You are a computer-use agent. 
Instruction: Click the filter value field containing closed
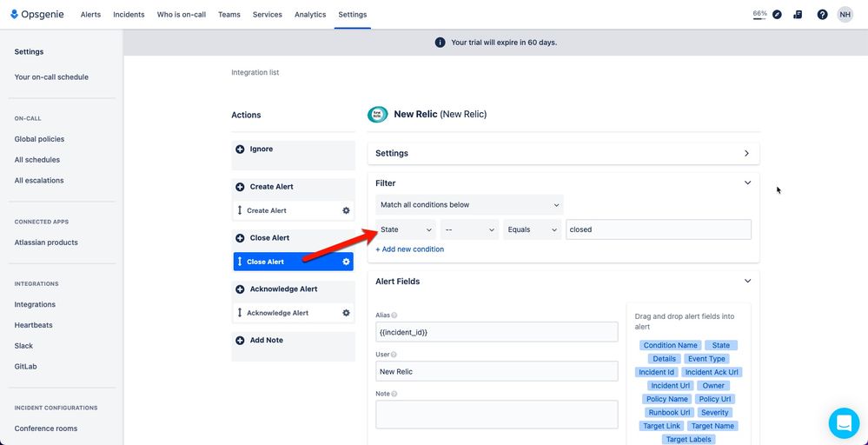click(x=659, y=229)
